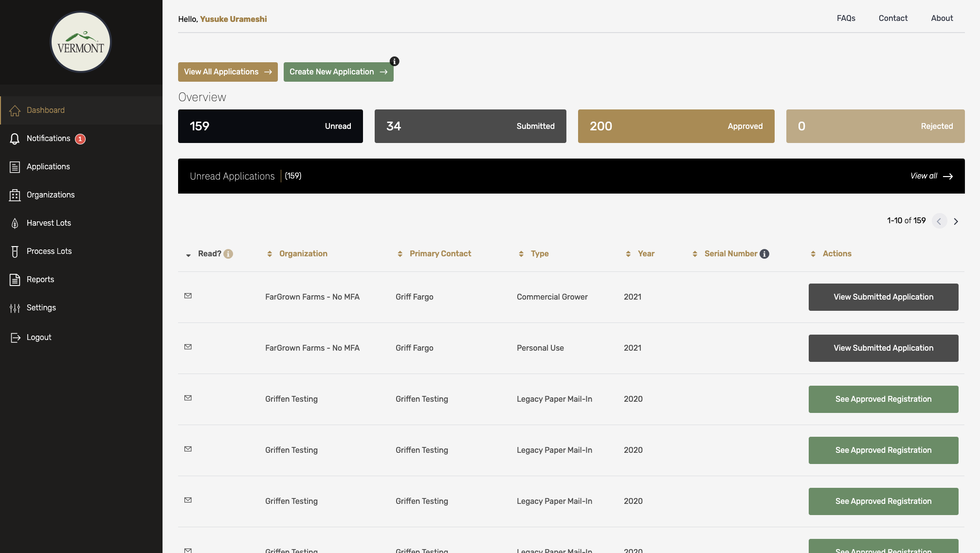Click Griff Fargo in Personal Use row
This screenshot has height=553, width=980.
(x=415, y=348)
